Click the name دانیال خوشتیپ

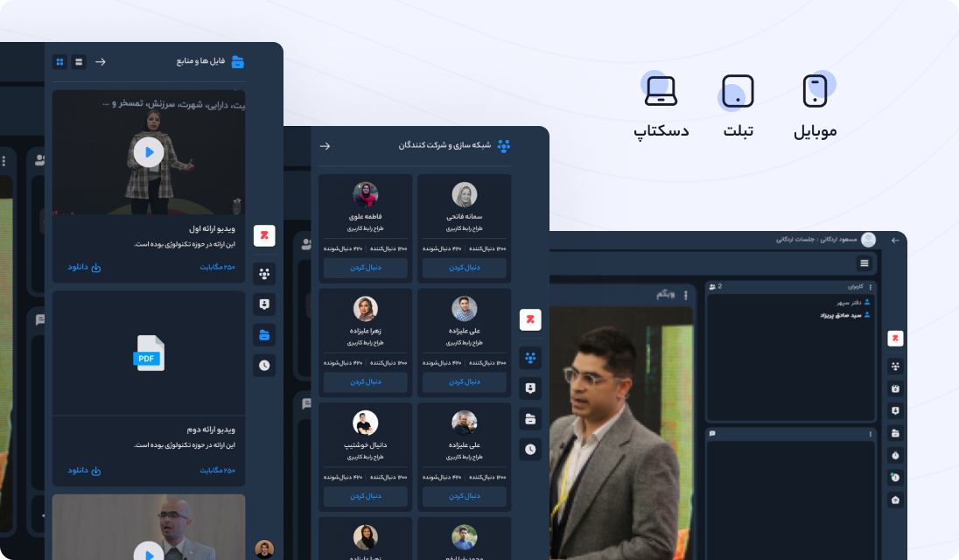click(366, 445)
